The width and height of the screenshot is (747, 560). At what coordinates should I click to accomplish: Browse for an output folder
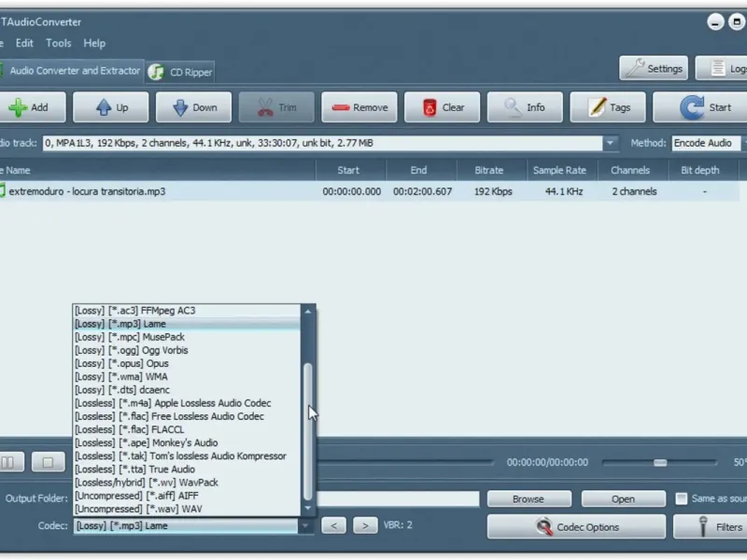pyautogui.click(x=529, y=499)
